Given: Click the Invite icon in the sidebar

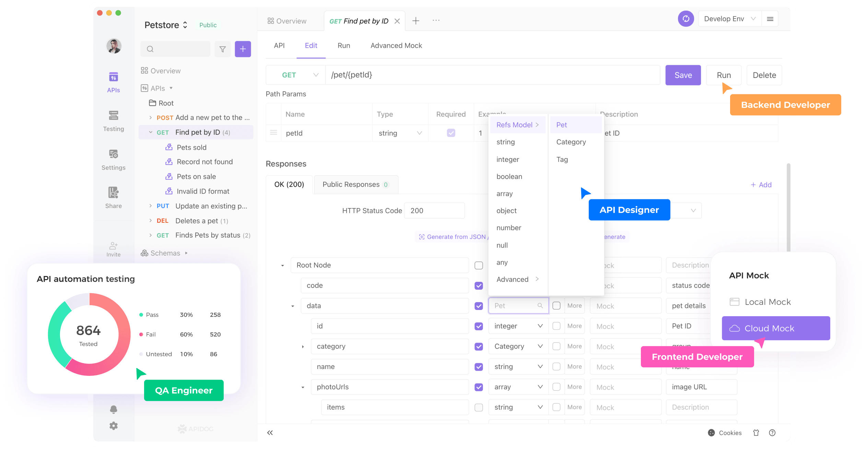Looking at the screenshot, I should pos(113,245).
